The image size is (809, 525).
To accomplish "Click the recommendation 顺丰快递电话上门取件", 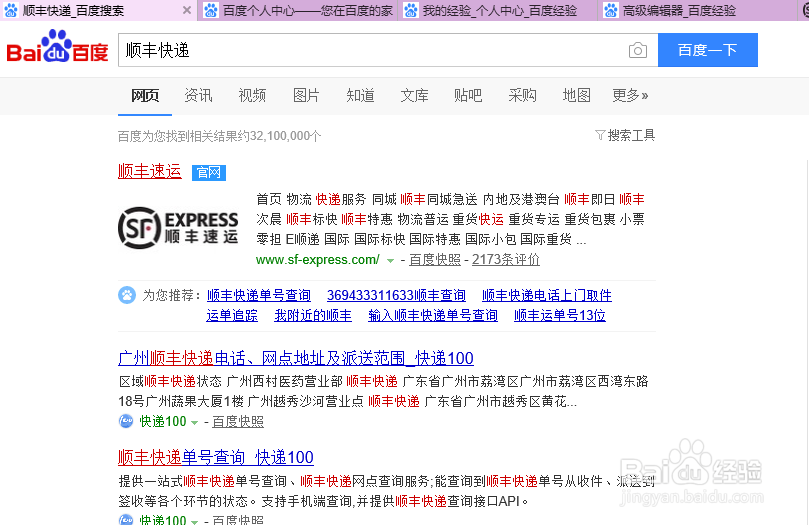I will coord(546,296).
